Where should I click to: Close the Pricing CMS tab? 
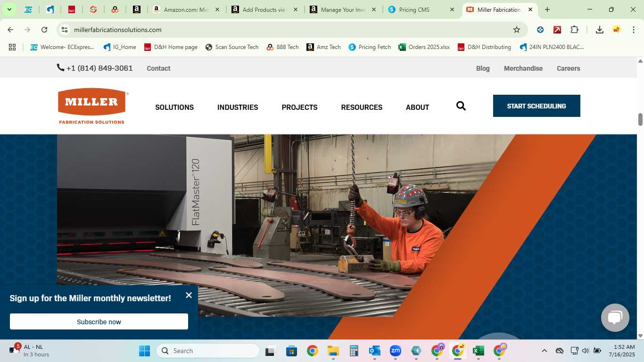click(452, 9)
